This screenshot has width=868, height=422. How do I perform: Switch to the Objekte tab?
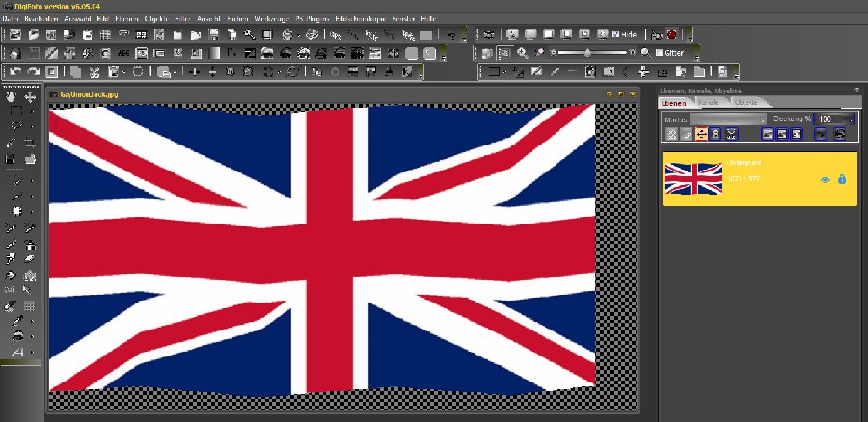tap(746, 102)
